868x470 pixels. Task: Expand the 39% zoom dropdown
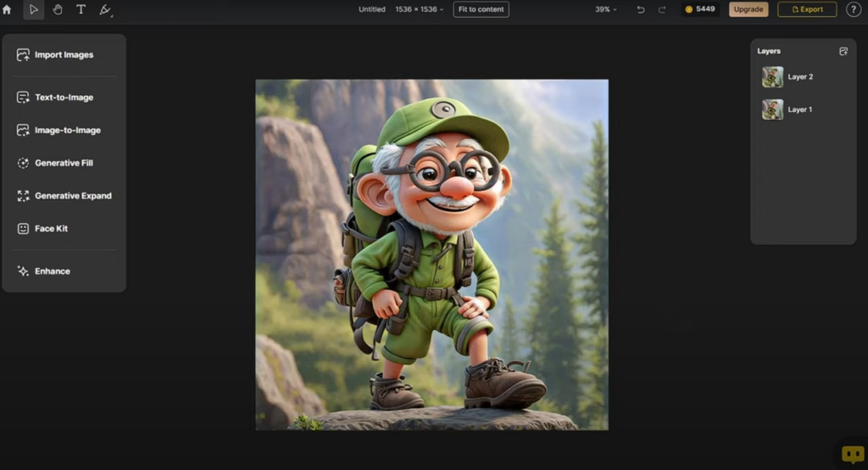[x=605, y=9]
